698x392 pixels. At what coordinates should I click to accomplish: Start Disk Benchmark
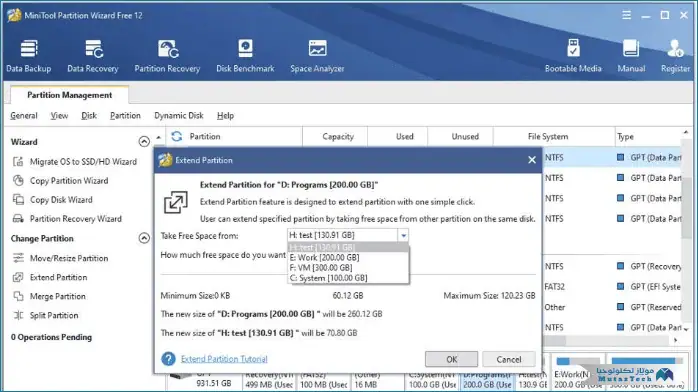point(245,56)
